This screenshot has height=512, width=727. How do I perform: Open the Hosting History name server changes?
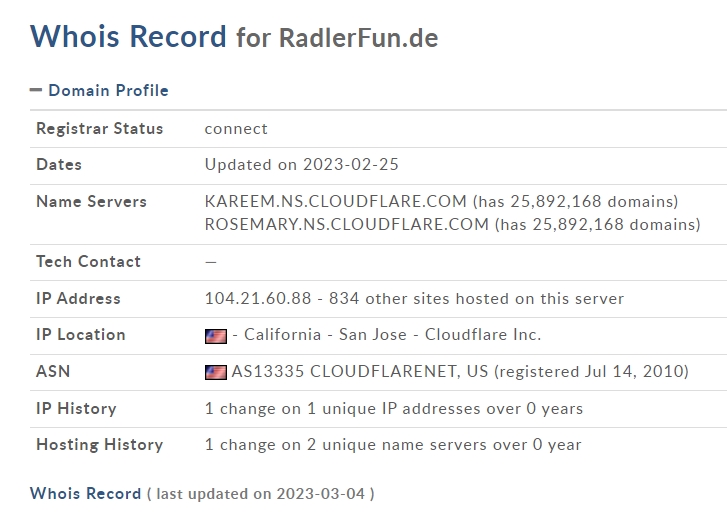pyautogui.click(x=392, y=445)
